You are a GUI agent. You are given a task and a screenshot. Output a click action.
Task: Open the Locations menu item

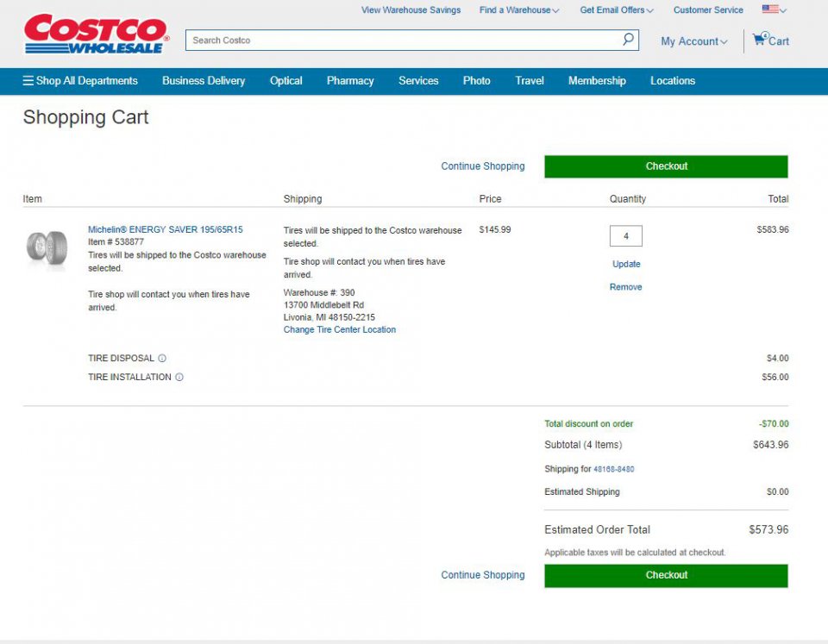(x=673, y=81)
